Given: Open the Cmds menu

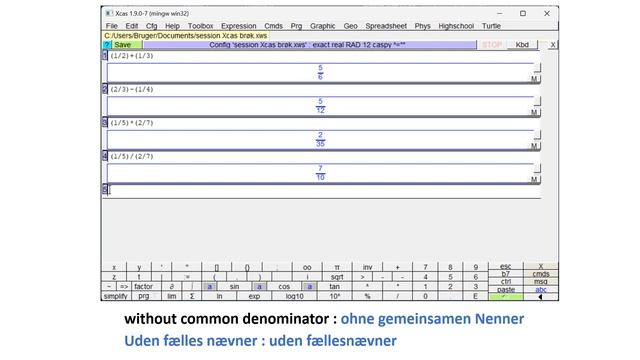Looking at the screenshot, I should [x=273, y=26].
